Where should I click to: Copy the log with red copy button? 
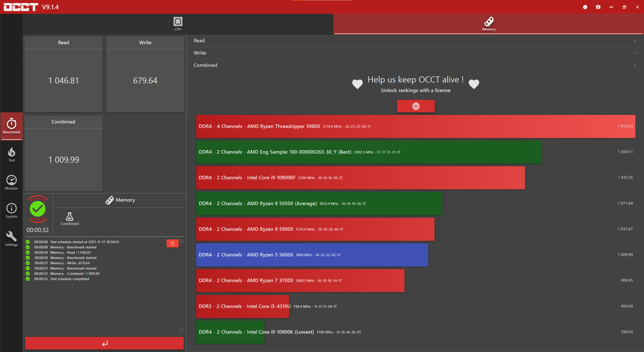click(x=172, y=243)
